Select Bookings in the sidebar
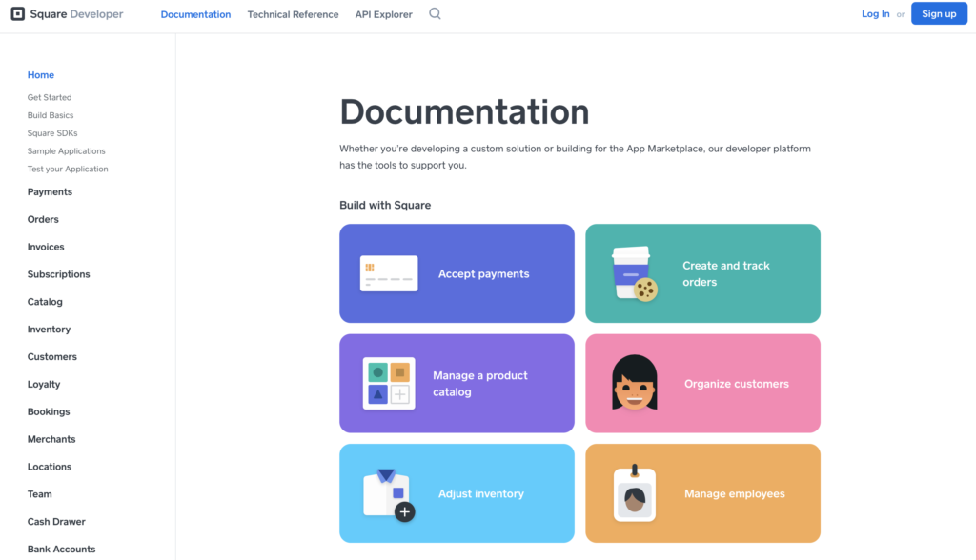976x560 pixels. click(x=49, y=411)
